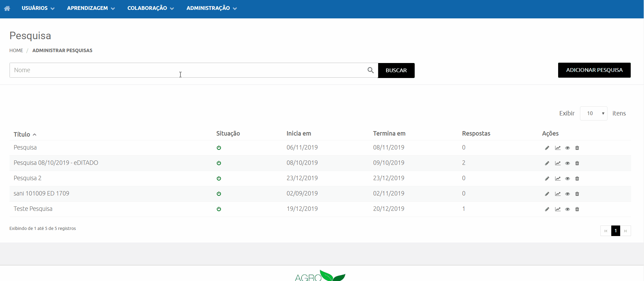Screen dimensions: 644x281
Task: Edit the 'Pesquisa' survey with pencil icon
Action: pos(547,148)
